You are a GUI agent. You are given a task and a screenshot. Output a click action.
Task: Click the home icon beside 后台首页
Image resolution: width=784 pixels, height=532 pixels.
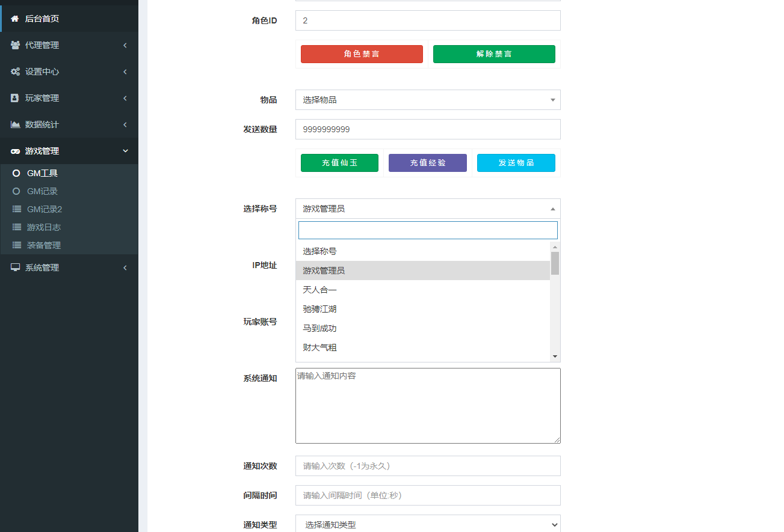15,19
